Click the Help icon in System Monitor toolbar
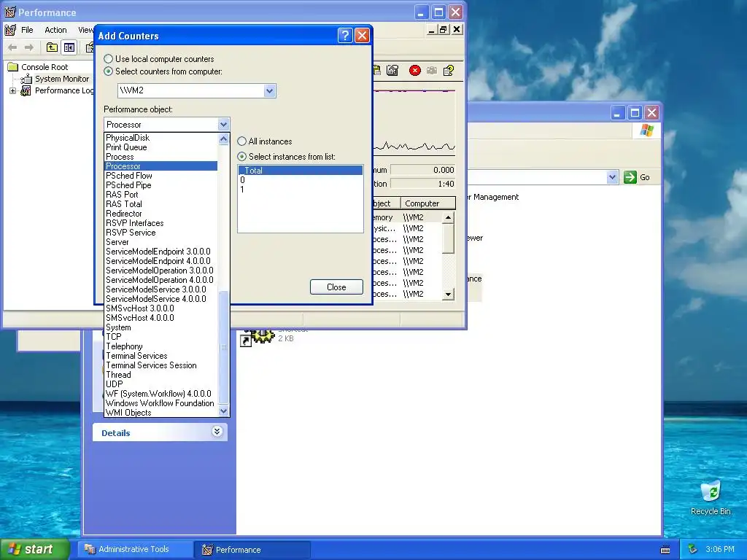The height and width of the screenshot is (560, 747). coord(449,71)
